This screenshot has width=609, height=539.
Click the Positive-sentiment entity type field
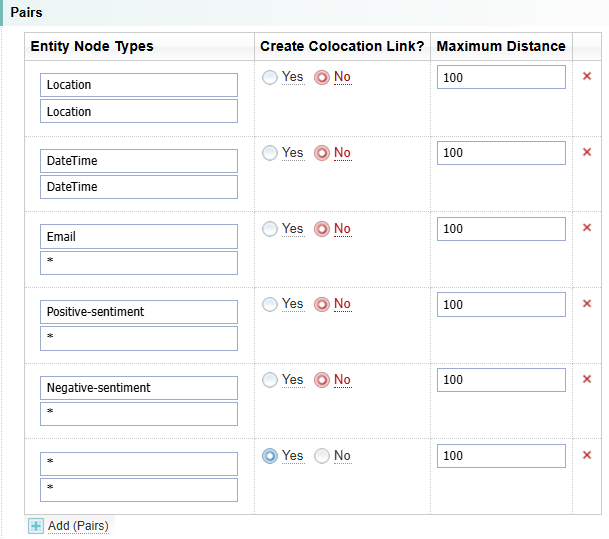tap(139, 312)
